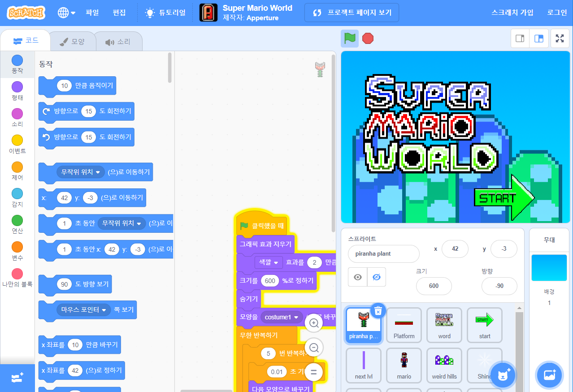Click the 90 value in 도 방향 보기
This screenshot has height=392, width=573.
pyautogui.click(x=64, y=284)
